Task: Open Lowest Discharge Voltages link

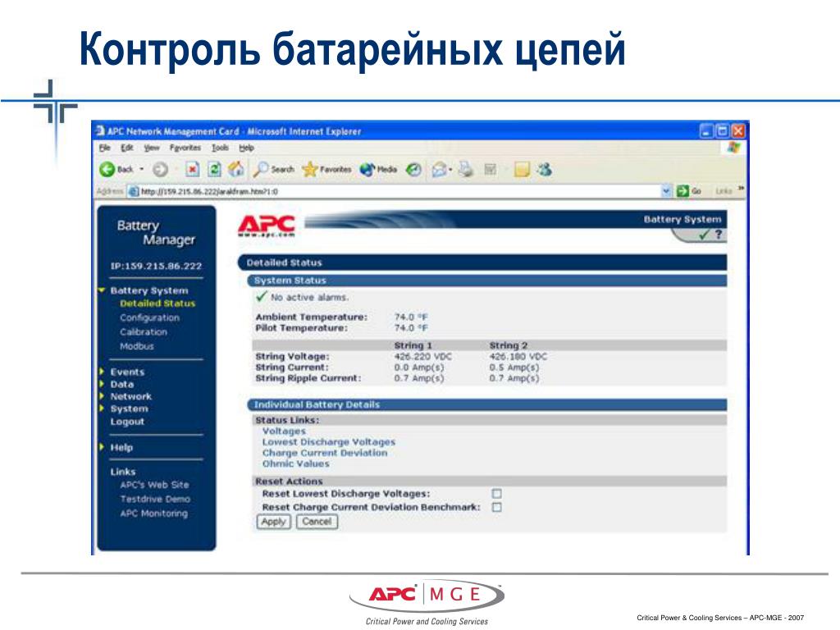Action: 328,442
